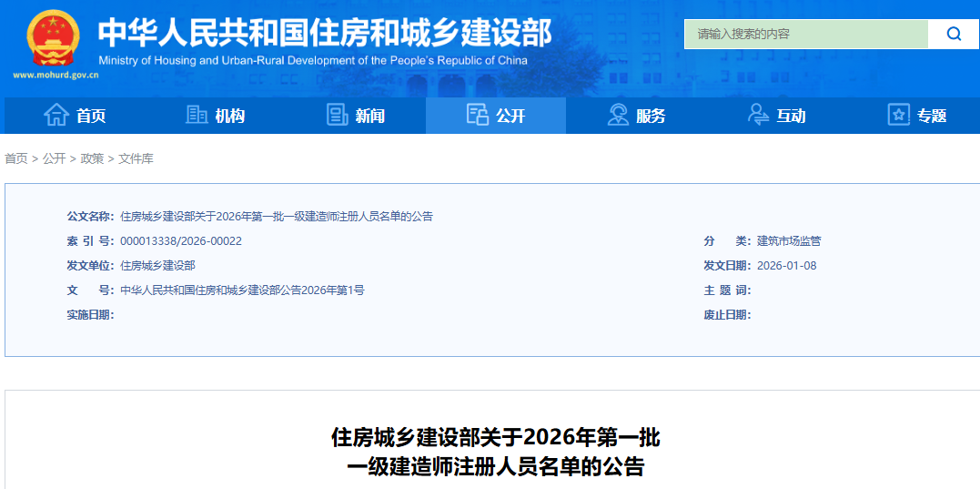Click the issue date 2026-01-08
This screenshot has width=980, height=489.
[x=787, y=266]
